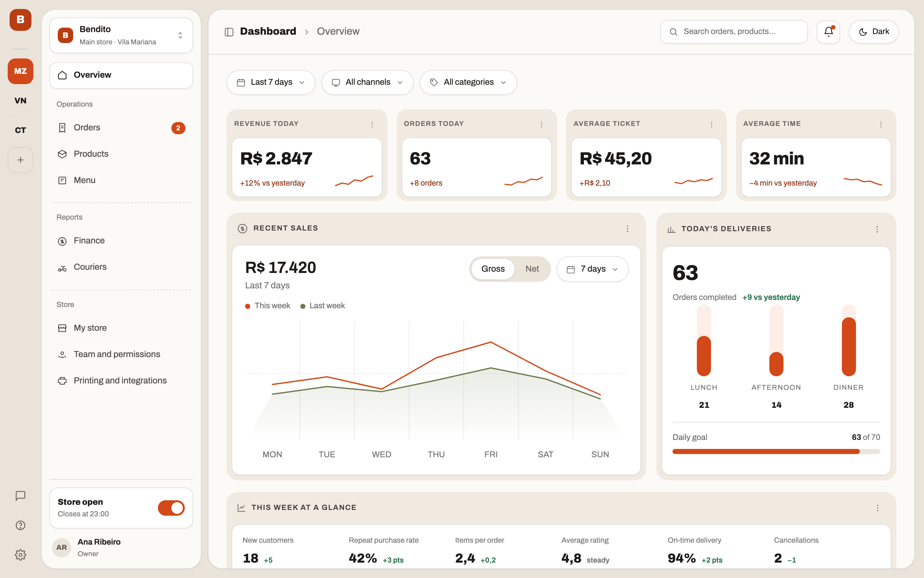The width and height of the screenshot is (924, 578).
Task: Select the Net sales view
Action: [x=532, y=269]
